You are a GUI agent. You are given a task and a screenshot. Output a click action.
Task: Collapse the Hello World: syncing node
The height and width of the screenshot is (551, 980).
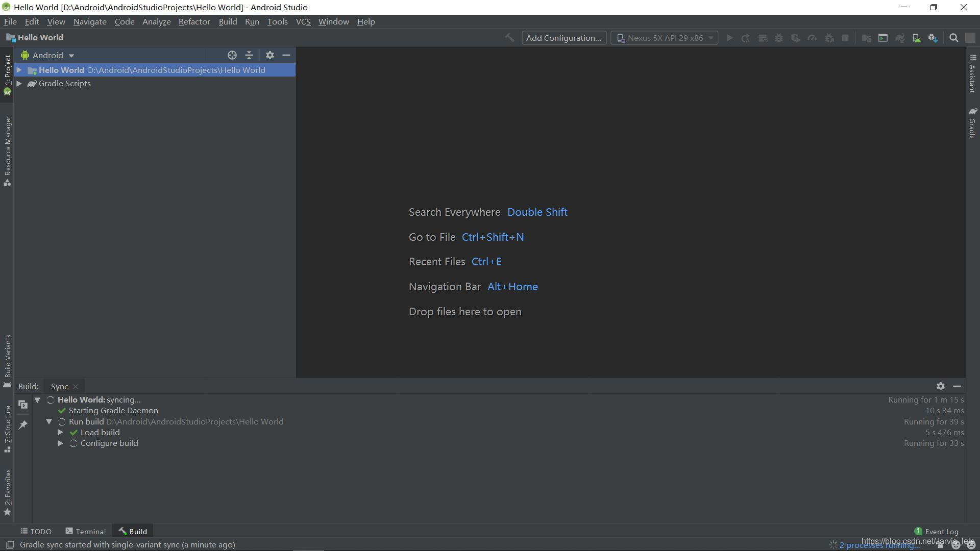37,399
